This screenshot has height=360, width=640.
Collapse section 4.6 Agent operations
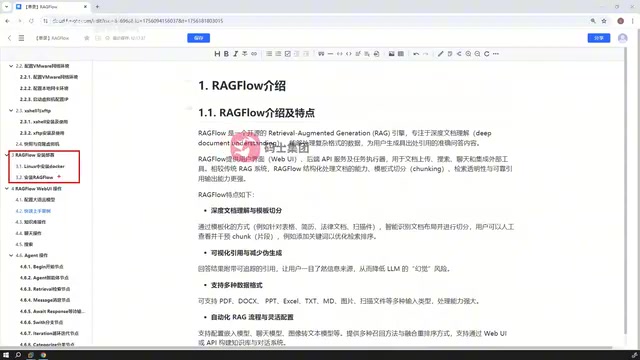(x=11, y=256)
